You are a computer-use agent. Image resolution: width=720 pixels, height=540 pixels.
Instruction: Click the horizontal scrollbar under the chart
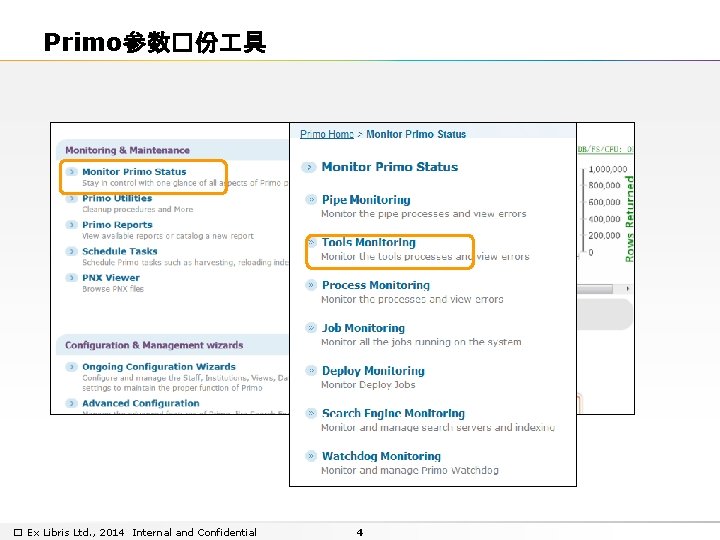click(x=595, y=289)
